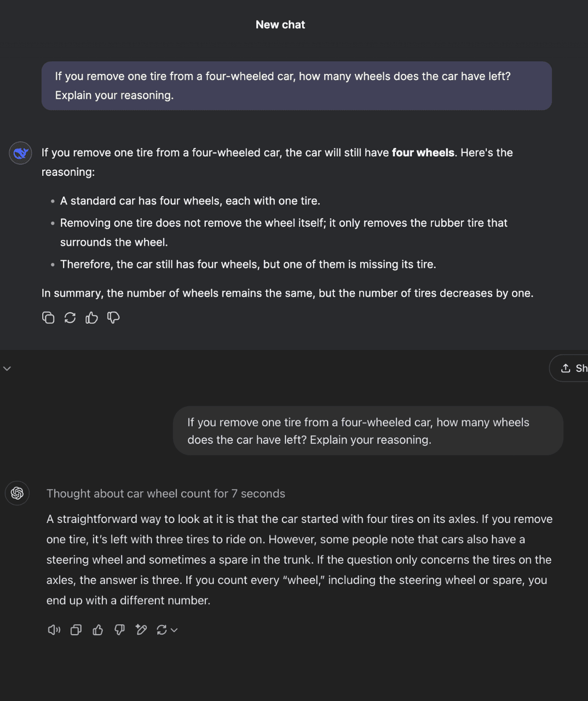Screen dimensions: 588x701
Task: Click the DeepSeek whale avatar
Action: click(x=21, y=153)
